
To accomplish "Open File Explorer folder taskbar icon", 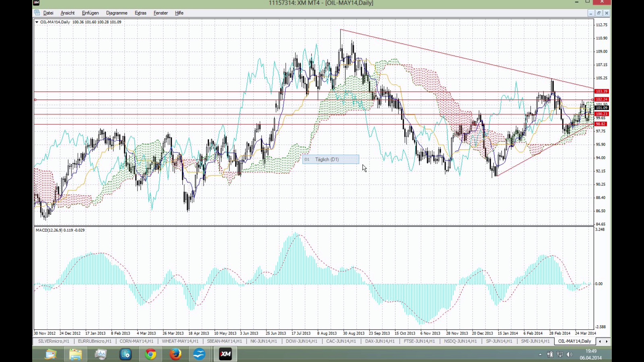I will pyautogui.click(x=76, y=354).
